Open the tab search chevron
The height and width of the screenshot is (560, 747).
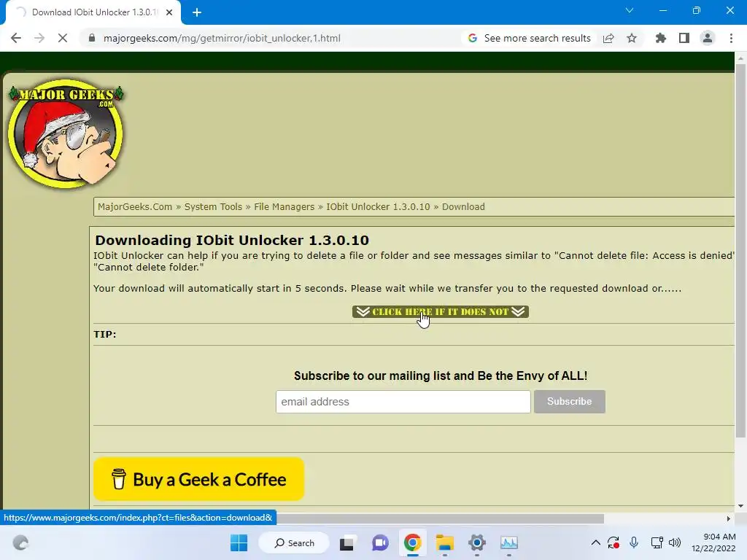[x=630, y=10]
